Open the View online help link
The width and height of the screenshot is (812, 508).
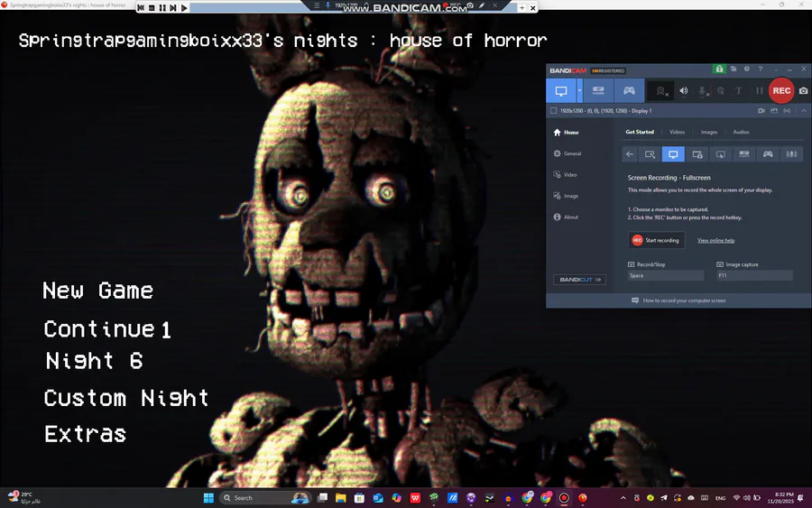715,241
